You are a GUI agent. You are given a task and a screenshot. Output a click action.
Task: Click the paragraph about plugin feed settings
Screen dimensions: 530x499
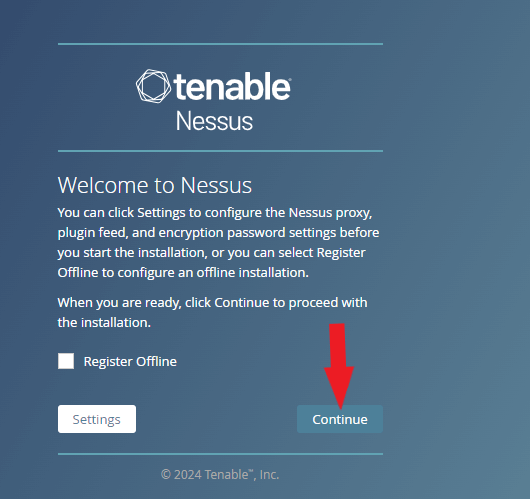click(x=218, y=242)
